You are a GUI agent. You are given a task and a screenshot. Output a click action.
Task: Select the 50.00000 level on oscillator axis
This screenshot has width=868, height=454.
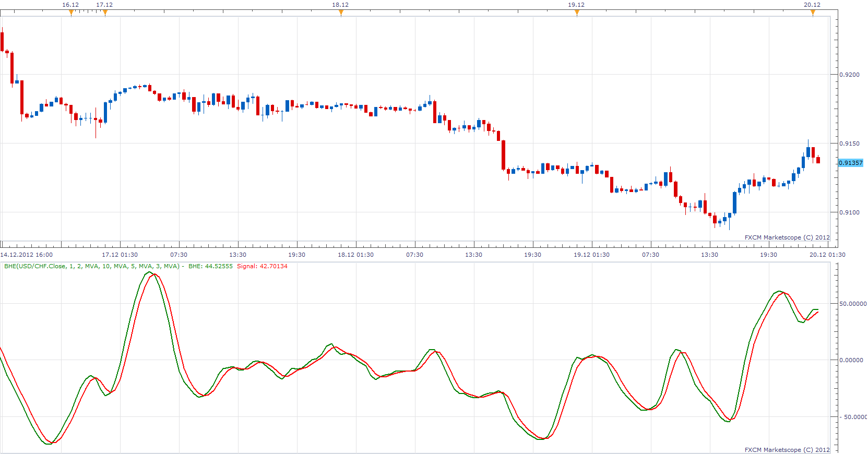tap(853, 304)
